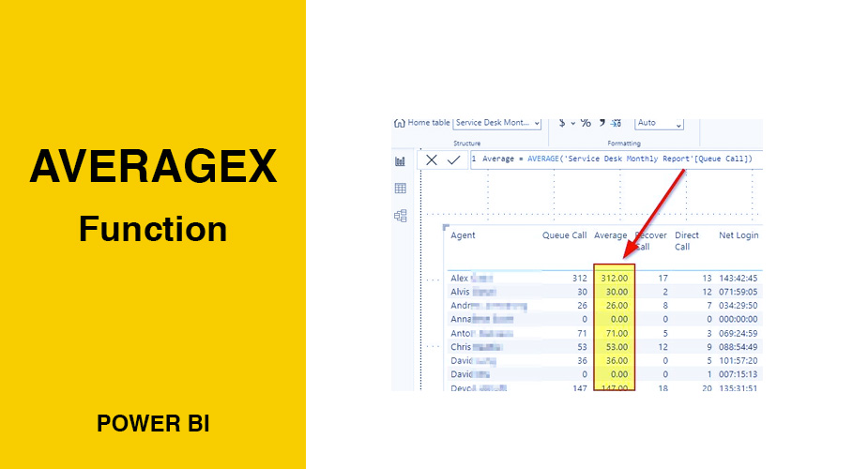The image size is (868, 469).
Task: Click the Direct Call column header
Action: 687,240
